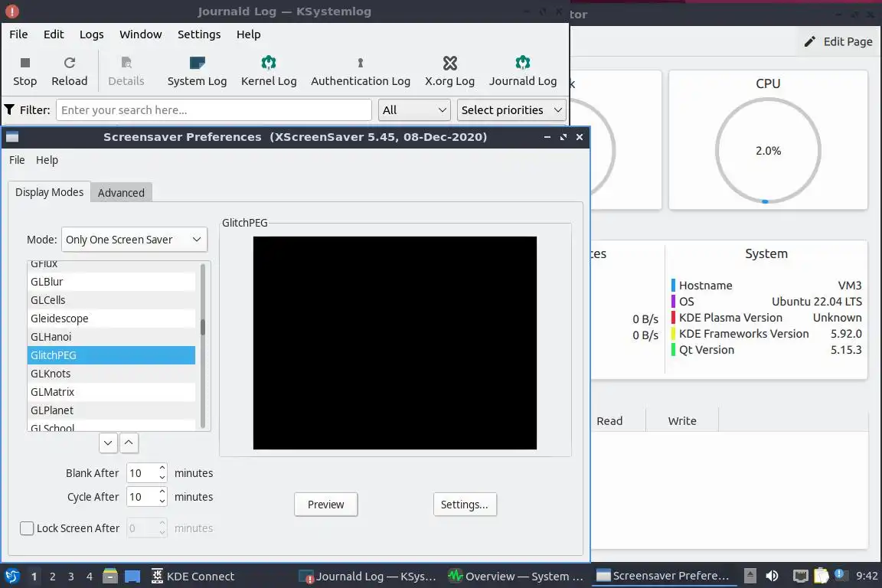Open the Kernel Log view
The image size is (882, 588).
tap(268, 71)
